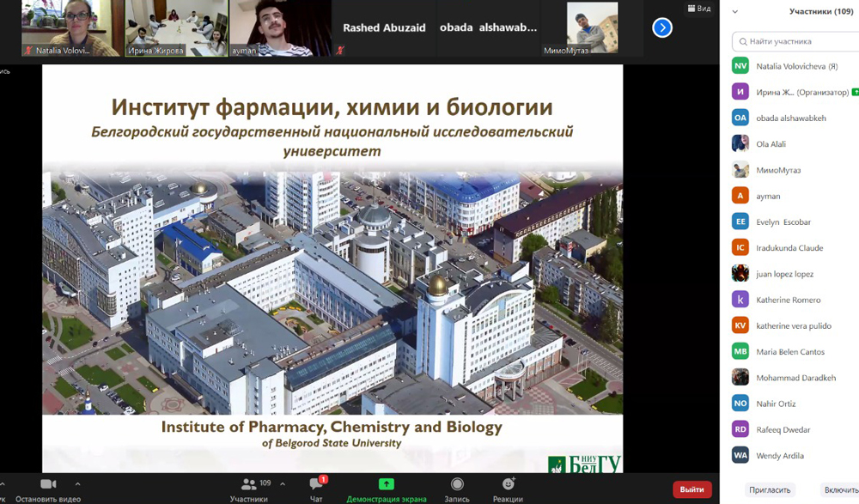Screen dimensions: 859x504
Task: Click the Пригласить invite button
Action: click(769, 489)
